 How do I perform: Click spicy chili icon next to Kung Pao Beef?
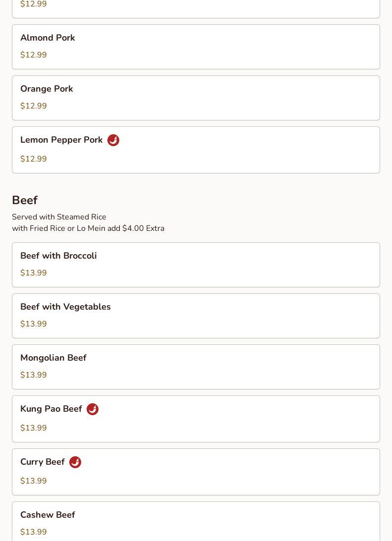tap(93, 409)
